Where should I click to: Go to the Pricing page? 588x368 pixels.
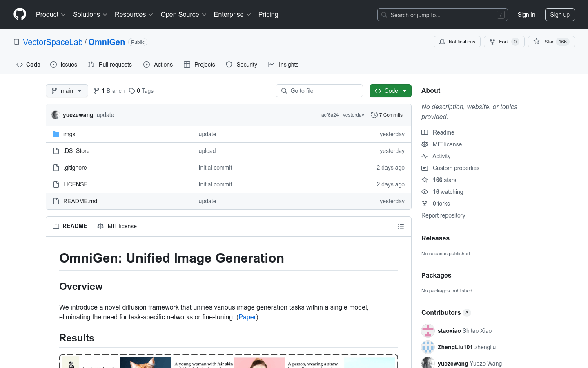click(x=268, y=14)
